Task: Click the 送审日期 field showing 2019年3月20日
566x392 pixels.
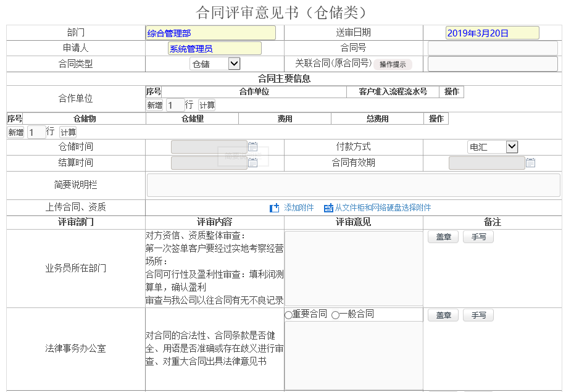Action: (492, 33)
